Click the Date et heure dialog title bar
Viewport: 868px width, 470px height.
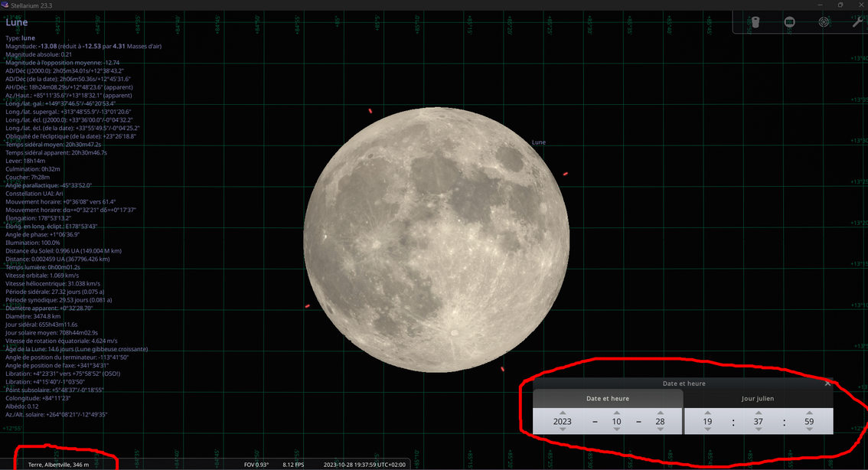[684, 383]
